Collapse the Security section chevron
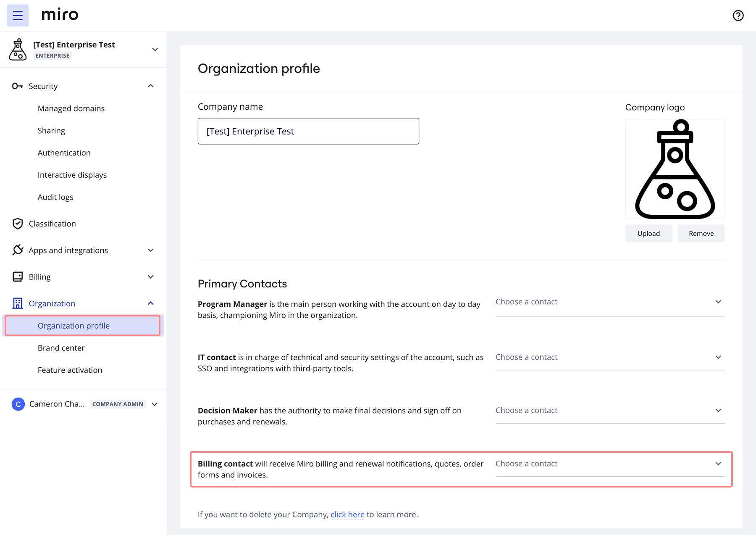Screen dimensions: 756x535 pyautogui.click(x=151, y=86)
